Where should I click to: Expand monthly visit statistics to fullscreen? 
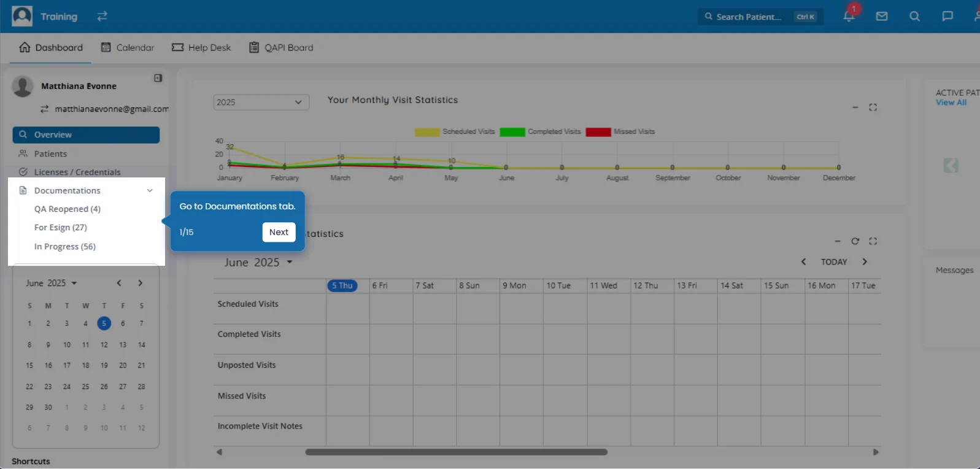[873, 107]
